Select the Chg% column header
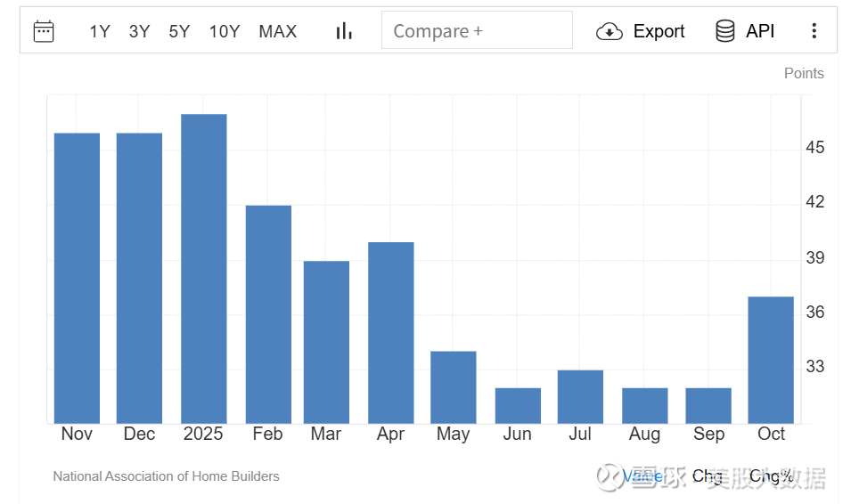 tap(771, 476)
